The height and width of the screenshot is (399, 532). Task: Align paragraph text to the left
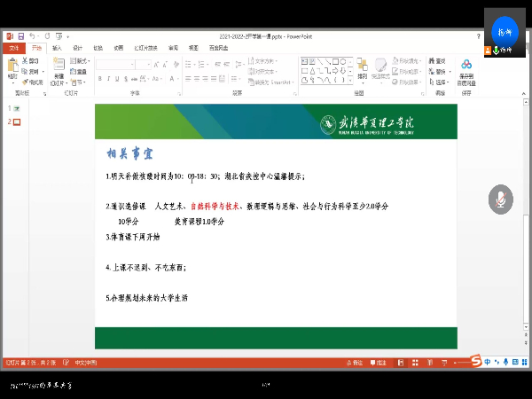pyautogui.click(x=188, y=79)
